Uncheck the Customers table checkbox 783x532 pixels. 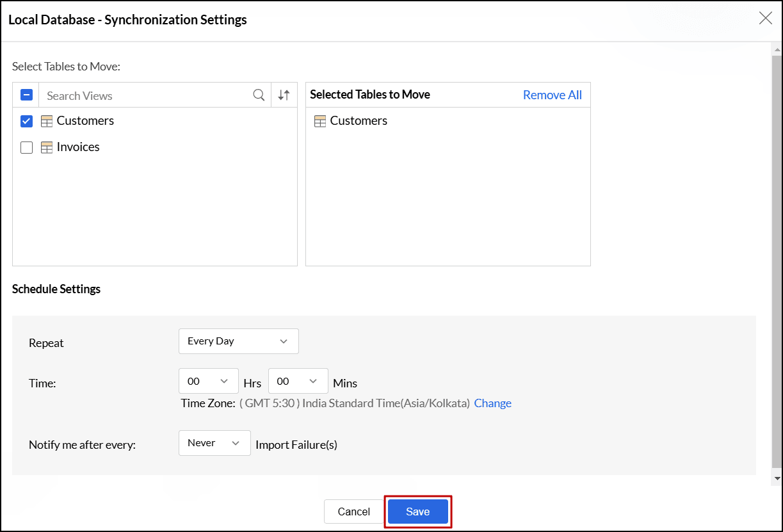pyautogui.click(x=26, y=120)
